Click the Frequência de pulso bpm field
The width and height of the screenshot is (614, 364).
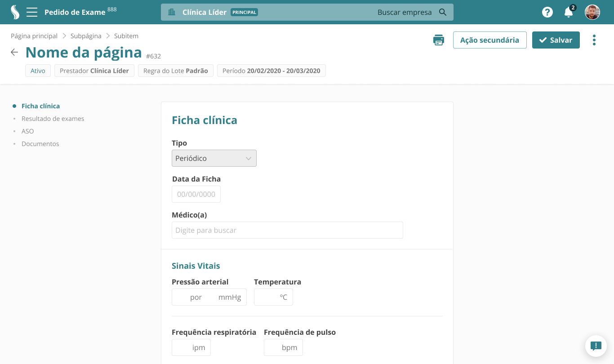(283, 347)
